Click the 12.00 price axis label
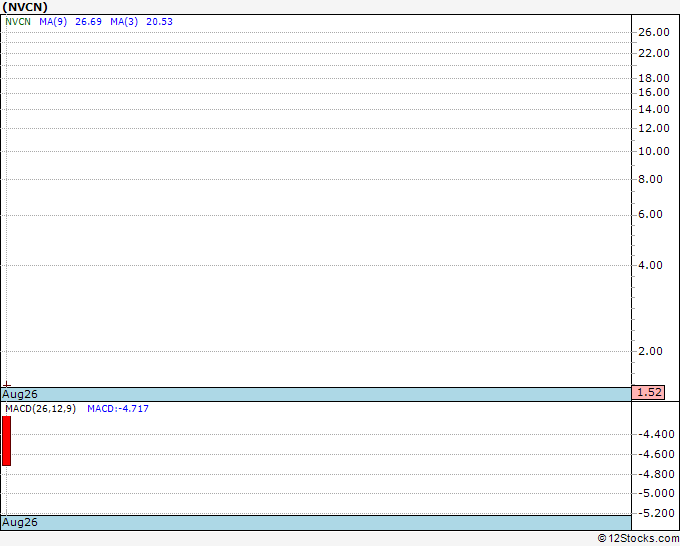The width and height of the screenshot is (680, 546). [x=654, y=128]
